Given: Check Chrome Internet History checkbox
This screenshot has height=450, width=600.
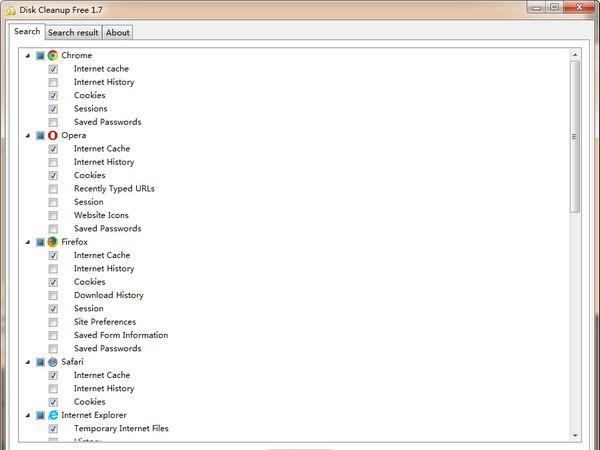Looking at the screenshot, I should (53, 83).
